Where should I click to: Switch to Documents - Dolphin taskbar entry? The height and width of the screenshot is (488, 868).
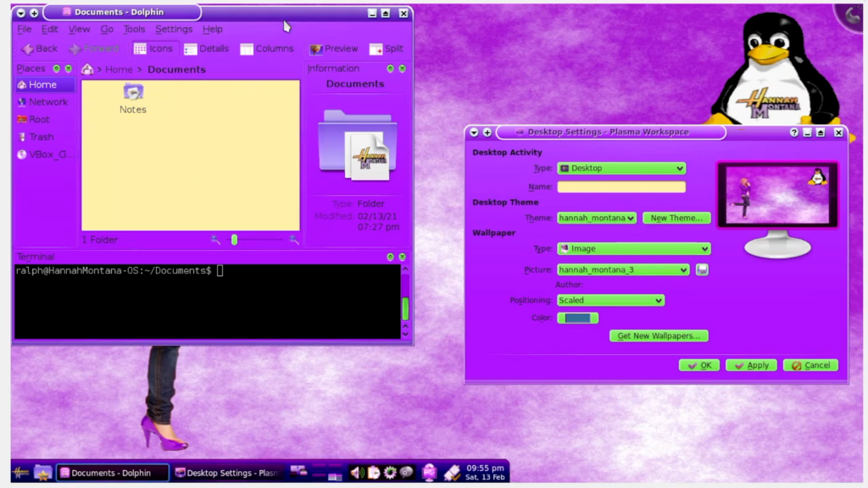click(113, 473)
